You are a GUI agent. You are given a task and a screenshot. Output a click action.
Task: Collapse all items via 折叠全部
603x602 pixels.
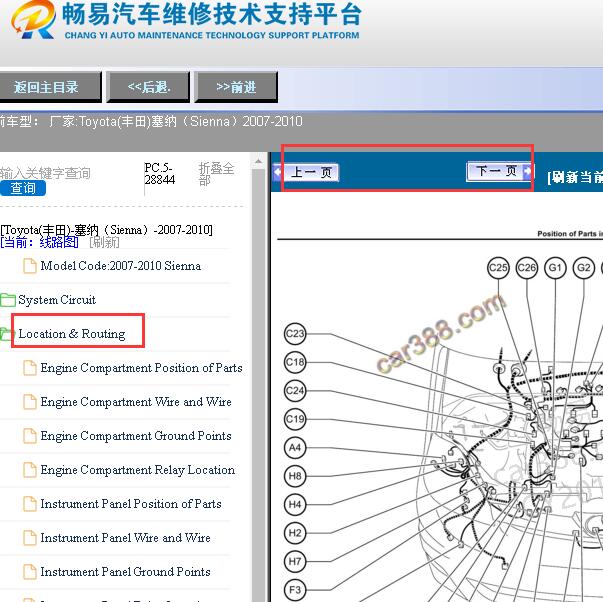(216, 174)
